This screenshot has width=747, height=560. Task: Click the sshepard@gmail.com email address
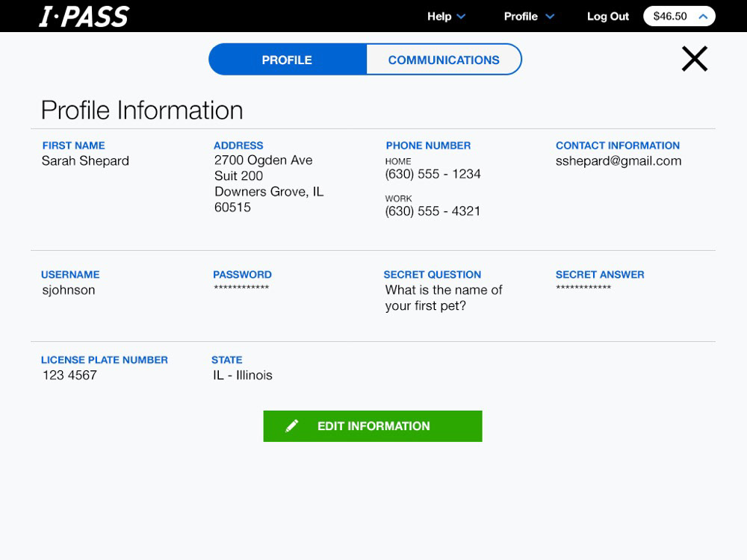(x=619, y=161)
